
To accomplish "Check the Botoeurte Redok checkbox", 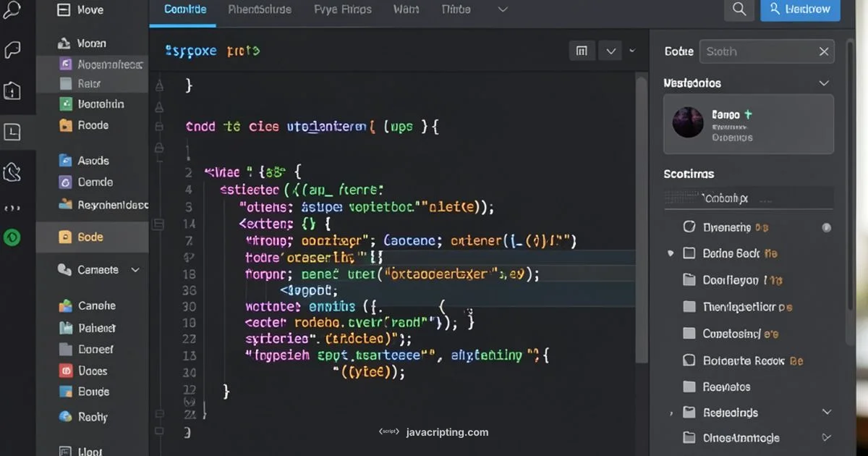I will point(689,360).
